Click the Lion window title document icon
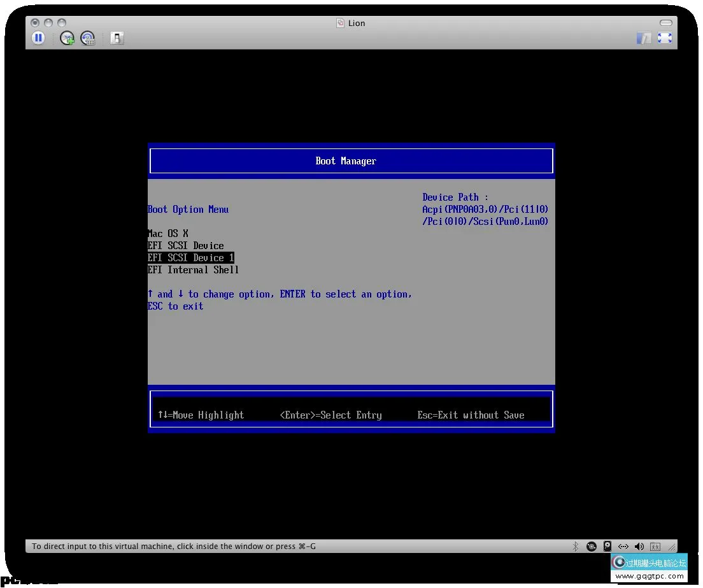Screen dimensions: 703x588 click(340, 23)
